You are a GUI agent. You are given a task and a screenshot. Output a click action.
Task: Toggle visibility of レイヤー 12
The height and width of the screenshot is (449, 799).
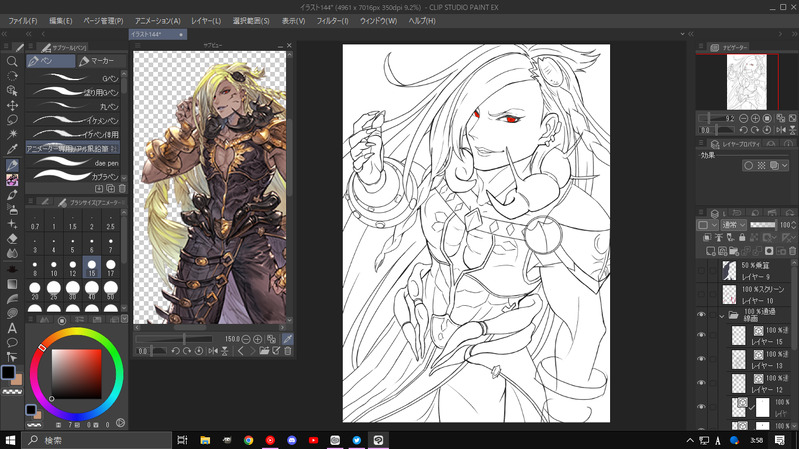click(x=701, y=383)
